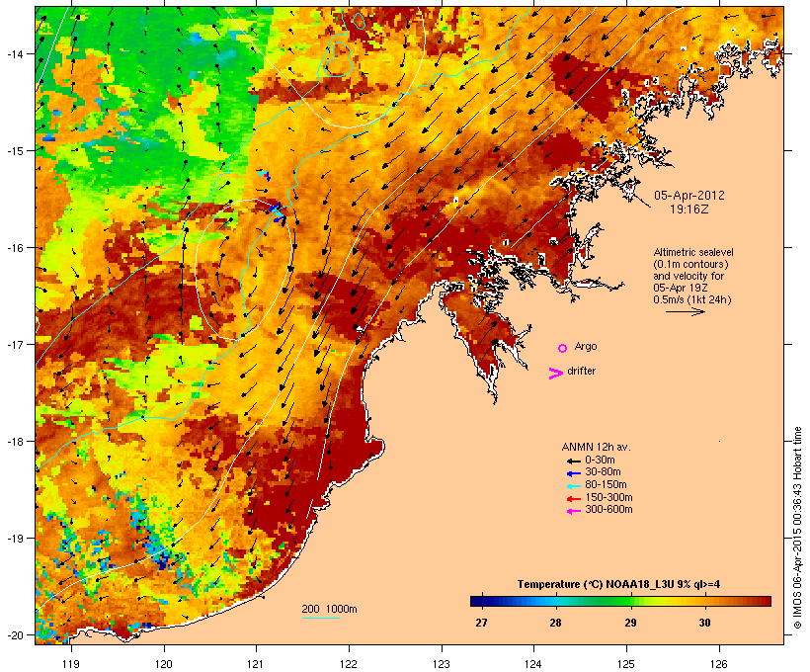Click the '30-80m' depth label
The width and height of the screenshot is (810, 672).
(x=603, y=471)
